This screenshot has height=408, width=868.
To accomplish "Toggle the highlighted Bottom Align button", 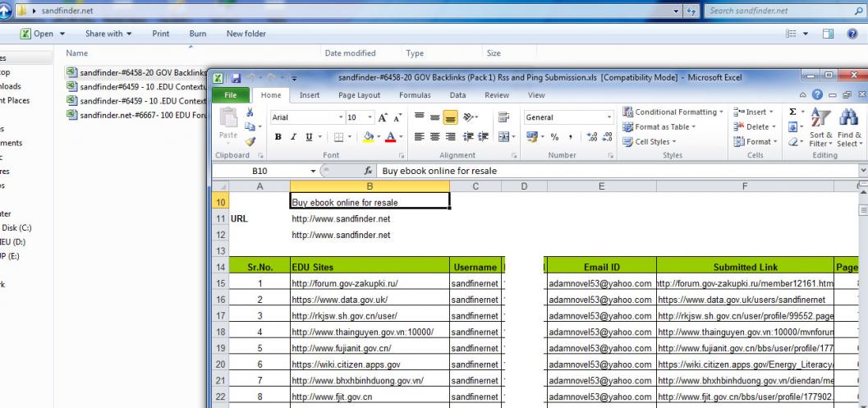I will coord(451,117).
